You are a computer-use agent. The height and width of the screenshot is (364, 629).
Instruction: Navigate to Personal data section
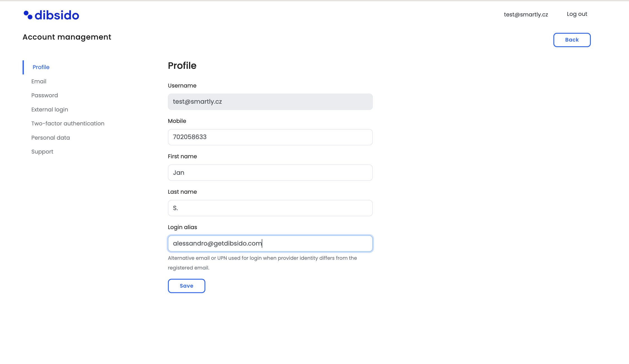(x=50, y=138)
